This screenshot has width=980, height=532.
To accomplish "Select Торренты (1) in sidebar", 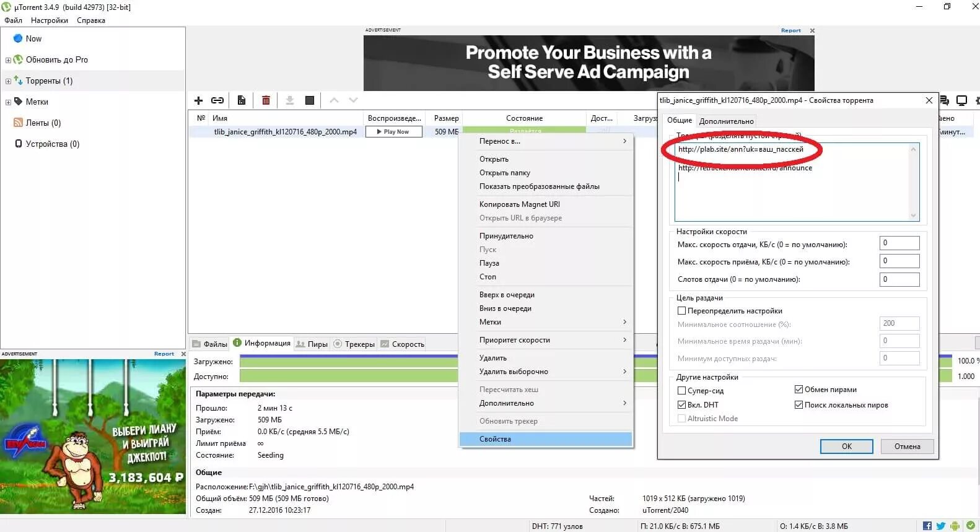I will point(49,81).
